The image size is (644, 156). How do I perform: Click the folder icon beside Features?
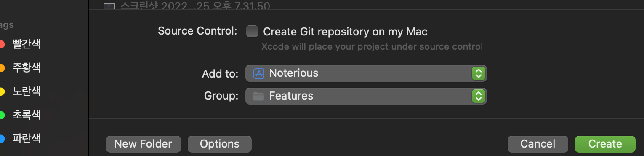(258, 96)
